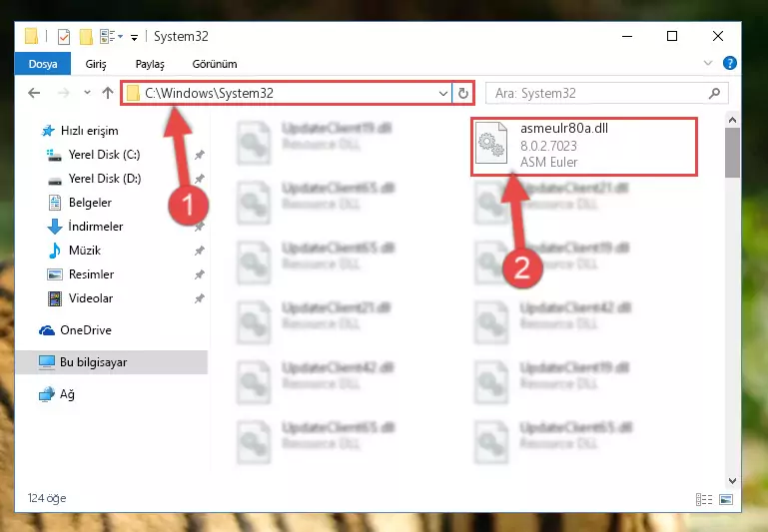This screenshot has height=532, width=768.
Task: Select Ağ network item
Action: click(67, 394)
